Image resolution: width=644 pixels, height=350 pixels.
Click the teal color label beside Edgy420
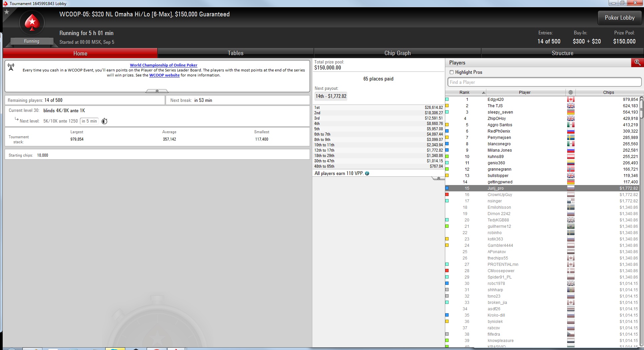click(x=447, y=99)
